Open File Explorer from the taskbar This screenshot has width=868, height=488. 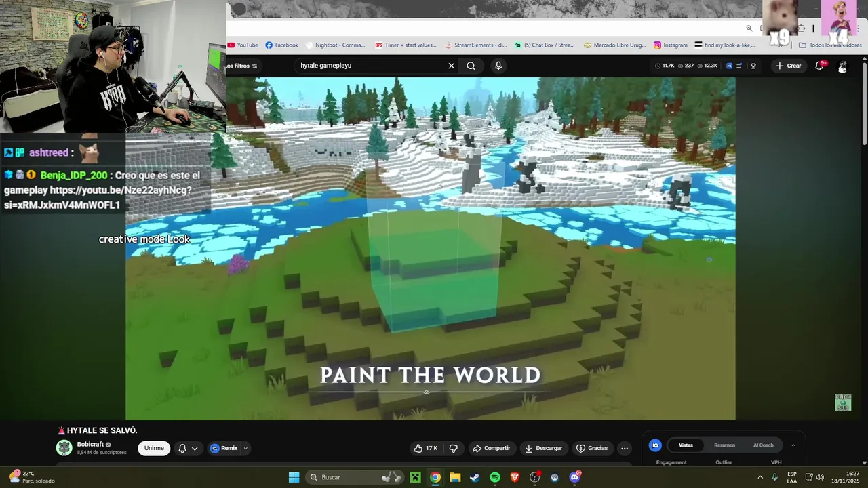click(x=455, y=477)
